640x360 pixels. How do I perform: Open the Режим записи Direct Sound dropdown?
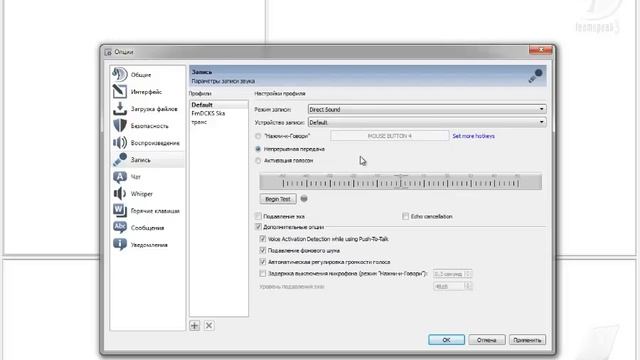[427, 109]
